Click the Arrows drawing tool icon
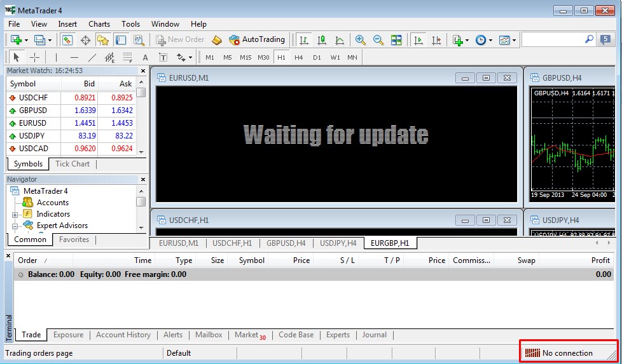 [181, 57]
